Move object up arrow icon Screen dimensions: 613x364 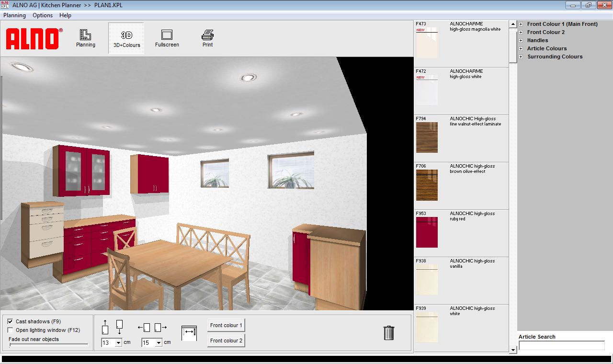tap(105, 328)
